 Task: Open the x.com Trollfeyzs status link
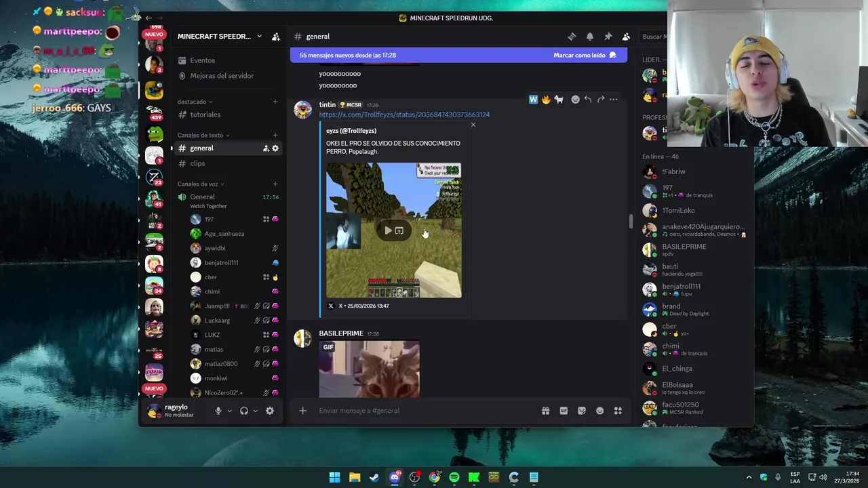pyautogui.click(x=404, y=115)
